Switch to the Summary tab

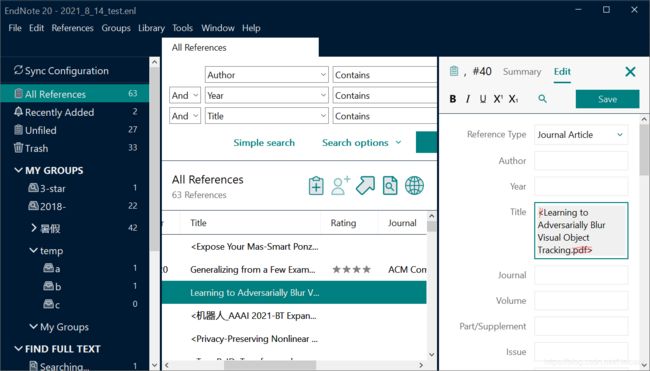522,72
